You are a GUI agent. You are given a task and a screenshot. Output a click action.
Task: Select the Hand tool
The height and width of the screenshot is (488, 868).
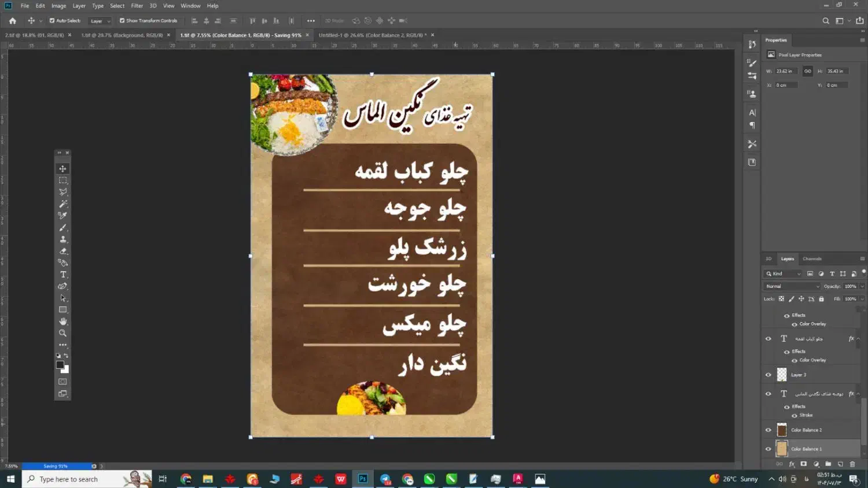62,321
